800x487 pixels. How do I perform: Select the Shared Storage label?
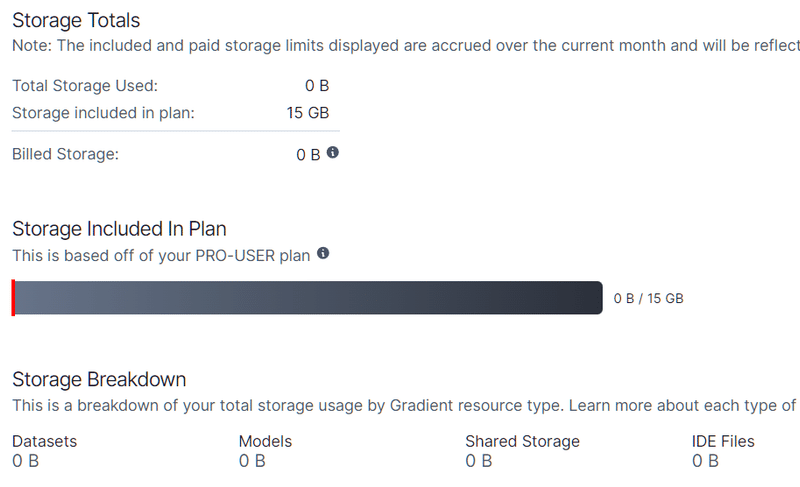[522, 441]
